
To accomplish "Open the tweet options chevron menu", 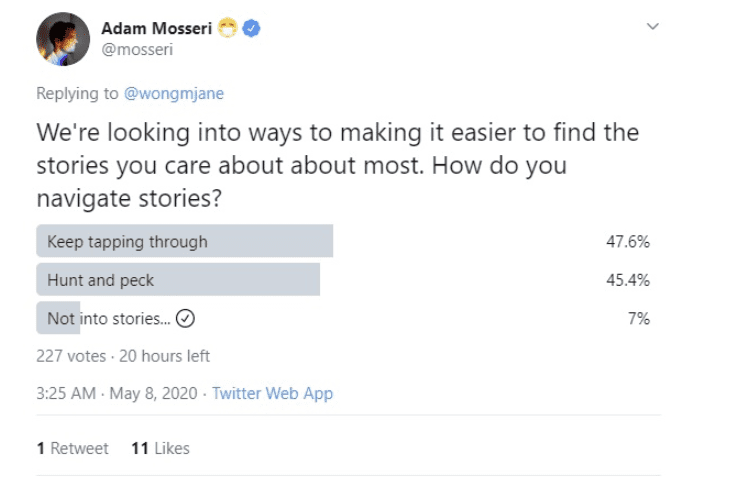I will [653, 25].
